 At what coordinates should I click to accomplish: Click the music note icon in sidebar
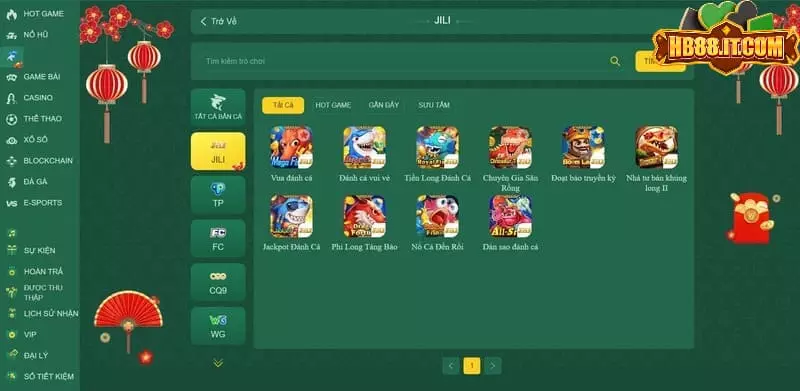click(11, 233)
